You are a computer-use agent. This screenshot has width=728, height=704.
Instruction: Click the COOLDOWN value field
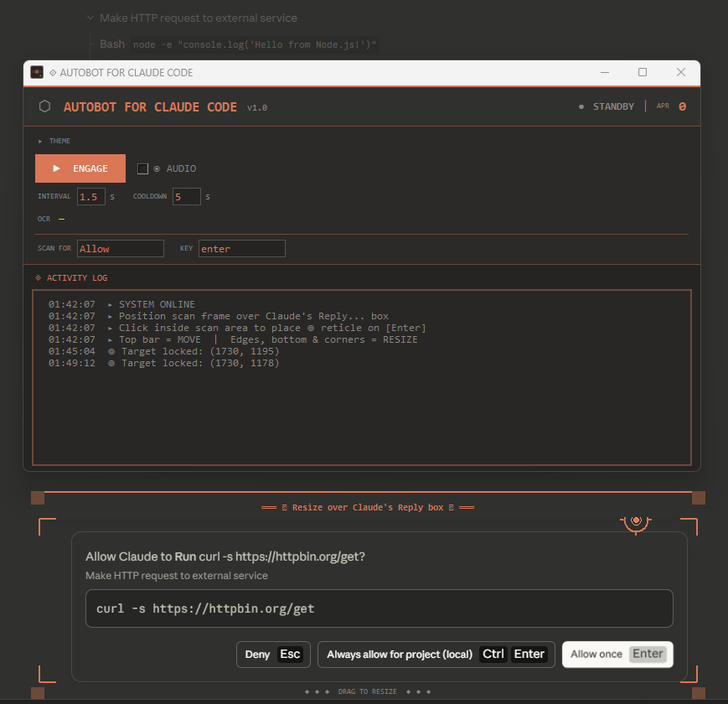tap(187, 196)
